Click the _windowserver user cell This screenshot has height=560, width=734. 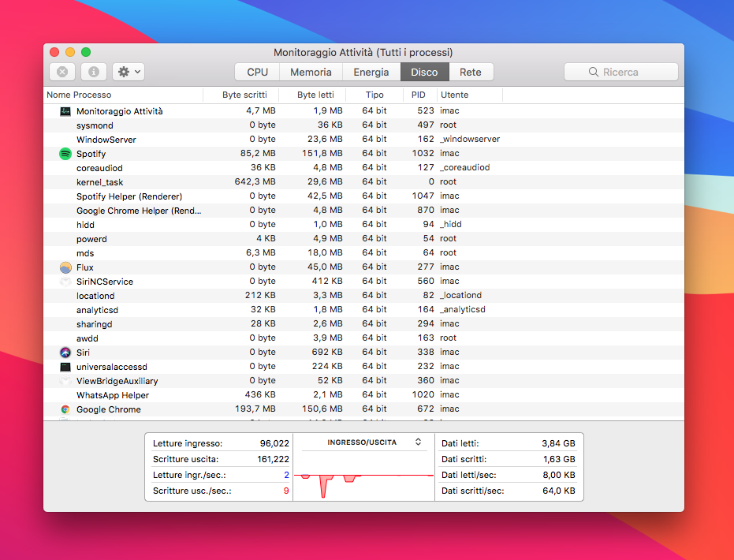(470, 139)
